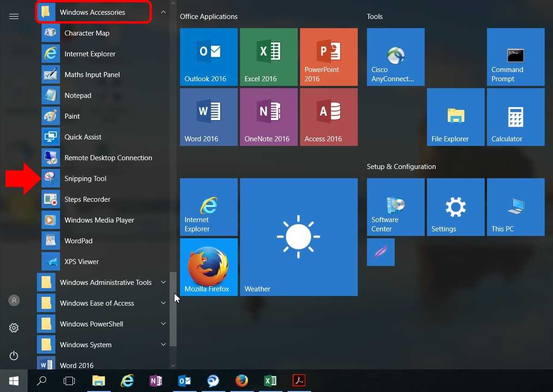Open the Weather tile
Image resolution: width=553 pixels, height=392 pixels.
pyautogui.click(x=299, y=237)
